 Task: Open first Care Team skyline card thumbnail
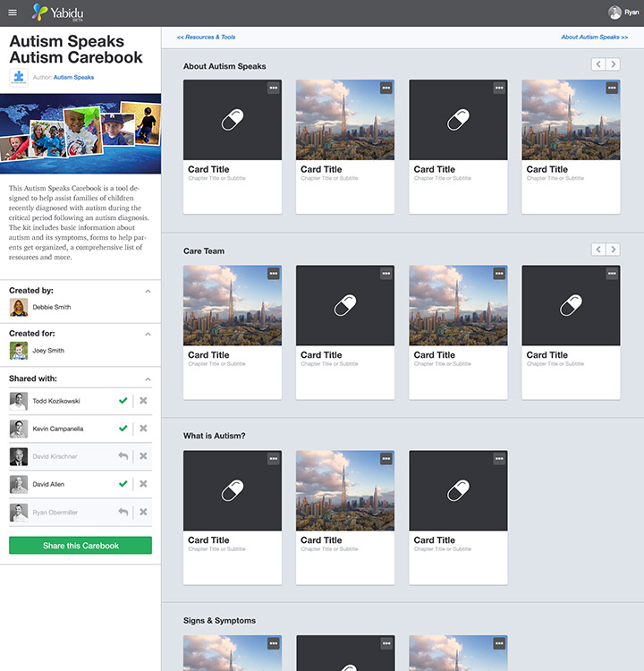[x=233, y=305]
